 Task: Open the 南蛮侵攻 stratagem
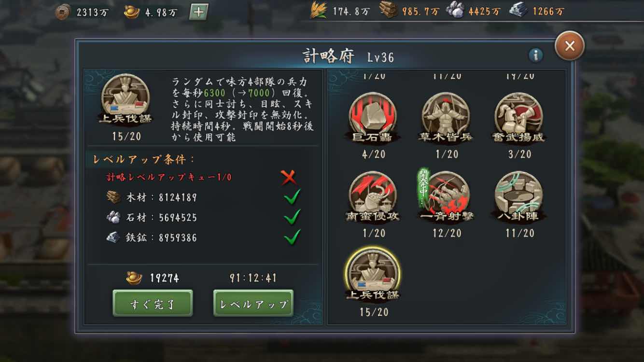click(373, 195)
